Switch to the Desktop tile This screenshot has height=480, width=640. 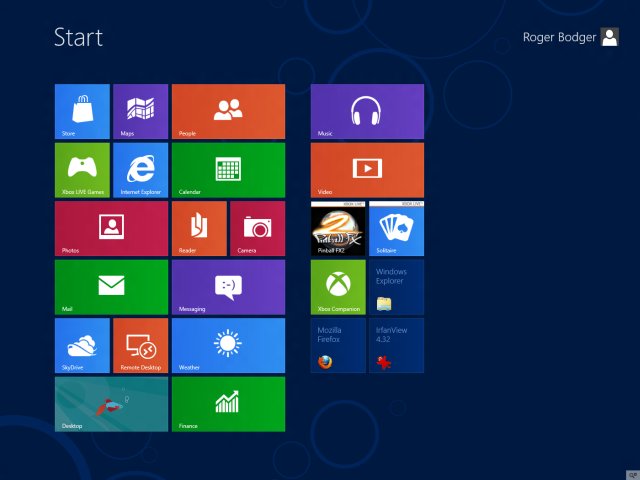(x=111, y=404)
